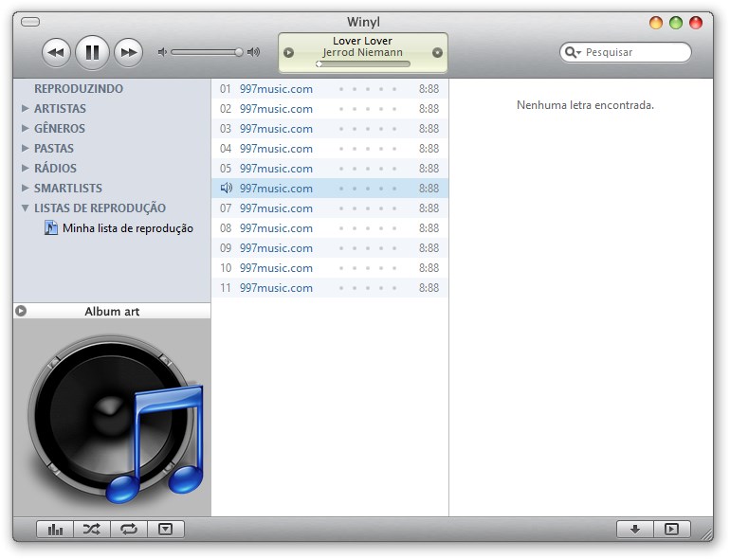Expand the RÁDIOS tree node

click(x=26, y=168)
